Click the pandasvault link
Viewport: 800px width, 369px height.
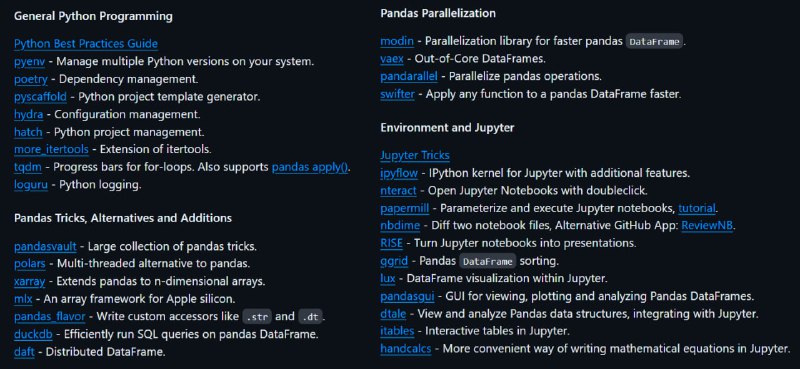click(x=45, y=247)
